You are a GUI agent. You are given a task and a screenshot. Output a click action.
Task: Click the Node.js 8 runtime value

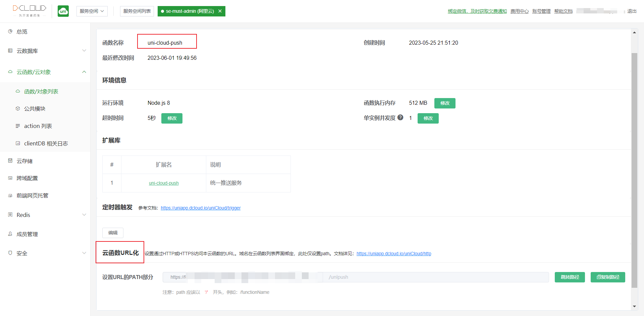point(159,103)
